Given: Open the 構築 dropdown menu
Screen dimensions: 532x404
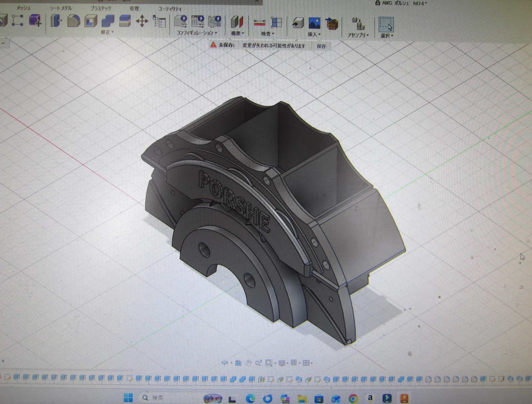Looking at the screenshot, I should [x=237, y=33].
